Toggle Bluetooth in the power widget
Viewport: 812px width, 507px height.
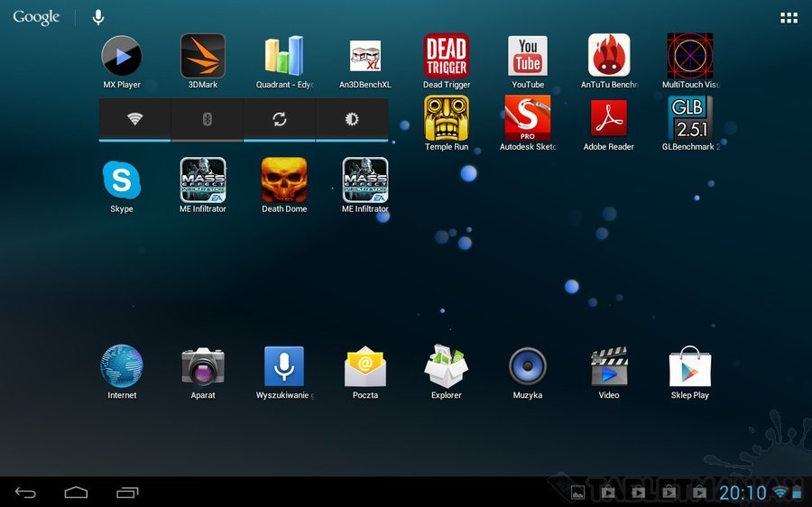point(208,119)
